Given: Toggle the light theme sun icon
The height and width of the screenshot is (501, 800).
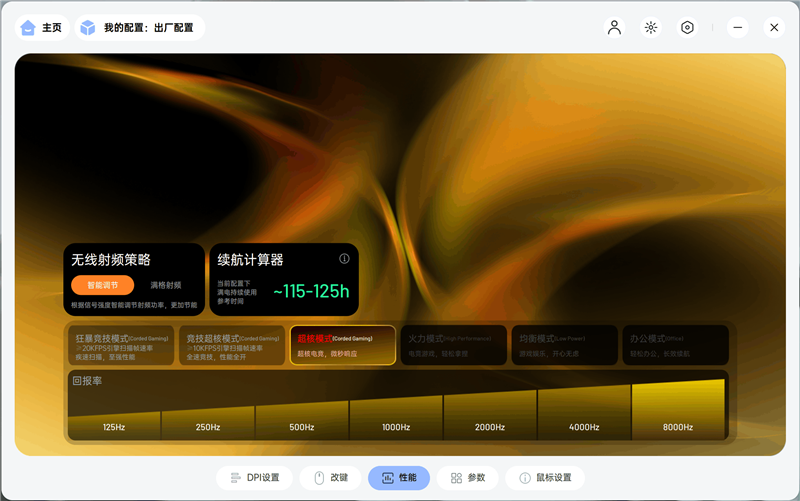Looking at the screenshot, I should click(651, 28).
